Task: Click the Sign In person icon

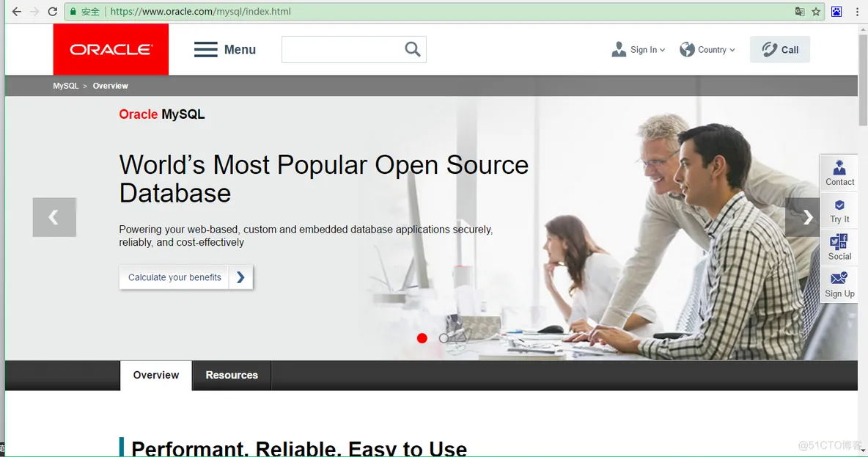Action: click(619, 49)
